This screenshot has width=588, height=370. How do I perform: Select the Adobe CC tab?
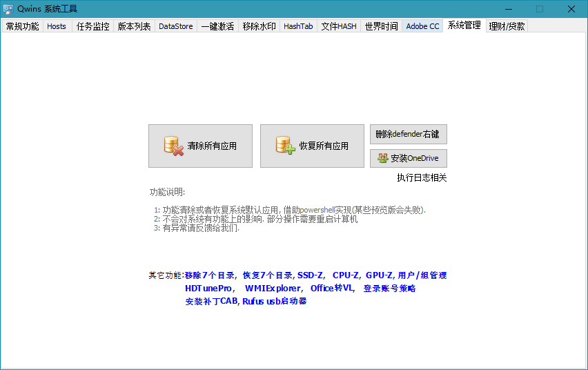click(422, 26)
